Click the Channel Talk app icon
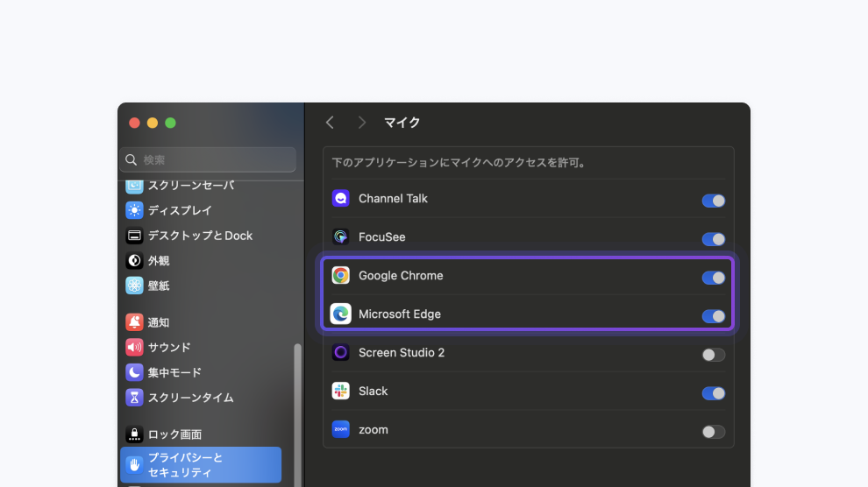 (x=341, y=199)
